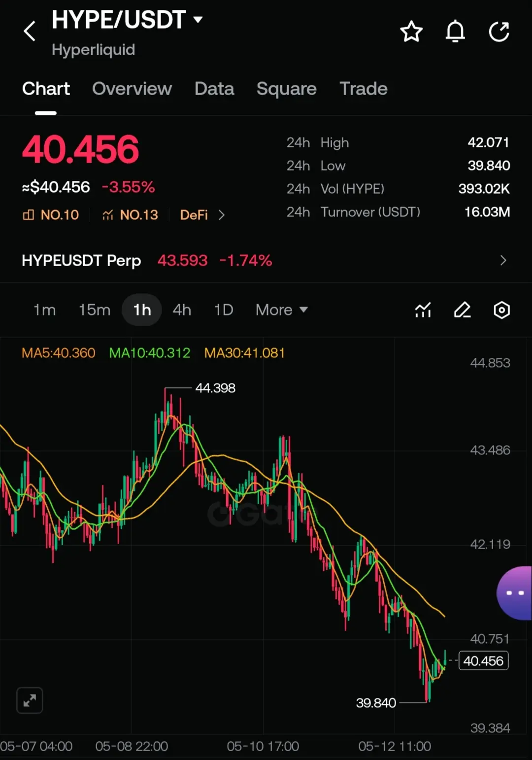Open the Trade tab
The width and height of the screenshot is (532, 760).
[364, 89]
